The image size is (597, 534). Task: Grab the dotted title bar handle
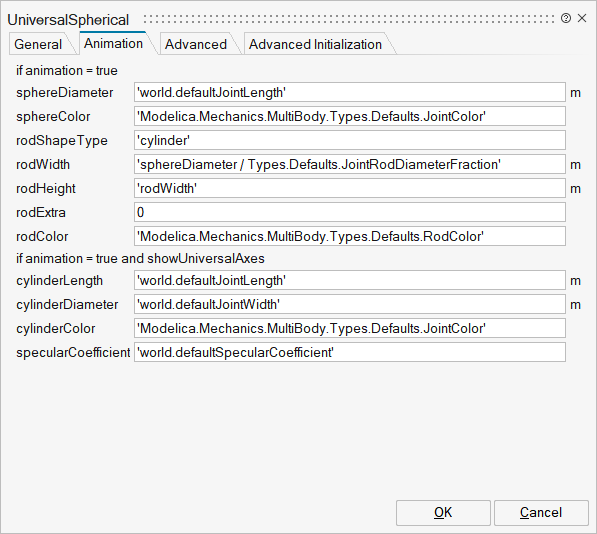(349, 19)
